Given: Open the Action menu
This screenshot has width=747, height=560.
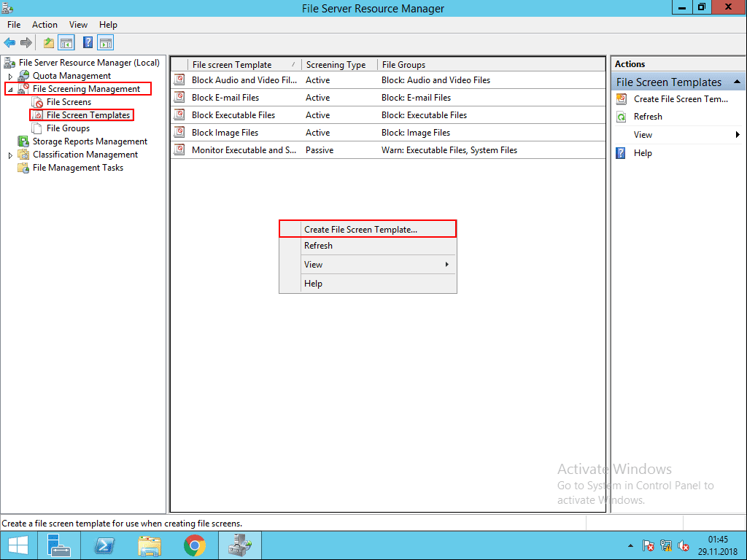Looking at the screenshot, I should 44,24.
